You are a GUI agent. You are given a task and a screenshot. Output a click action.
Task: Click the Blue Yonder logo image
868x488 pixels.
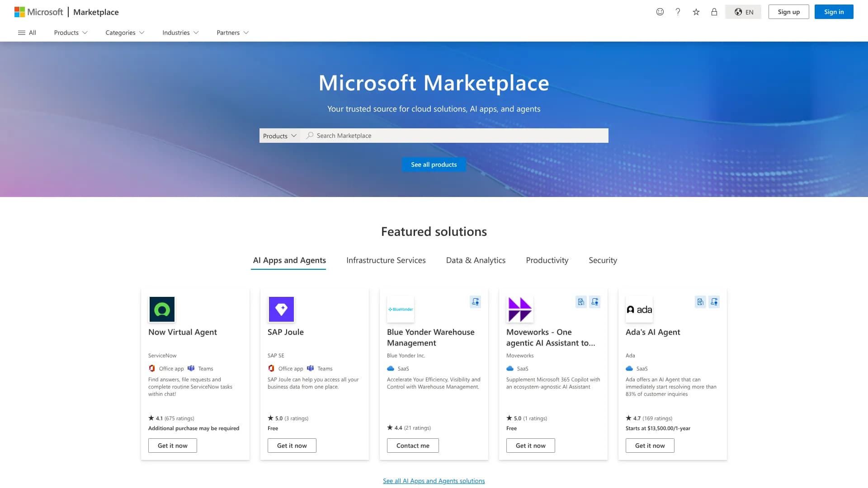click(401, 309)
